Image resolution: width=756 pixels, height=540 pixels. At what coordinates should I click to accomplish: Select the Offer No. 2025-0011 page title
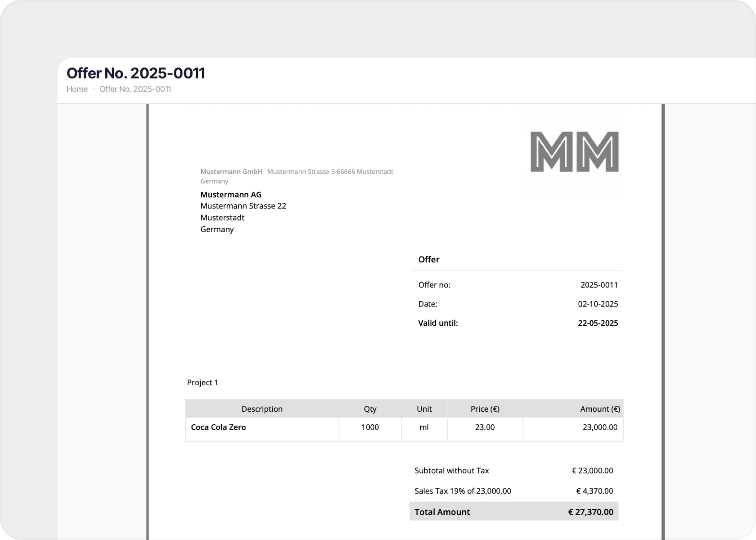click(x=136, y=73)
